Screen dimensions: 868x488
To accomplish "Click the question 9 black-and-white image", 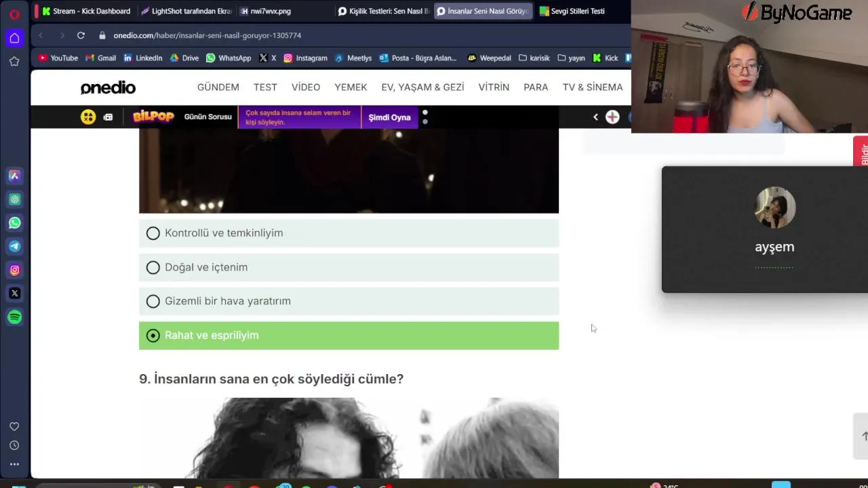I will click(x=349, y=438).
